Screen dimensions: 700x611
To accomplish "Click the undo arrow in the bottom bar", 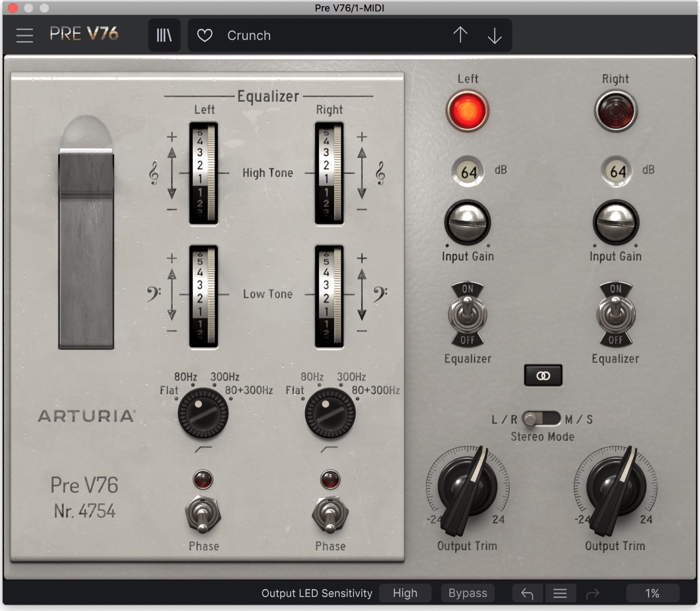I will (x=527, y=593).
